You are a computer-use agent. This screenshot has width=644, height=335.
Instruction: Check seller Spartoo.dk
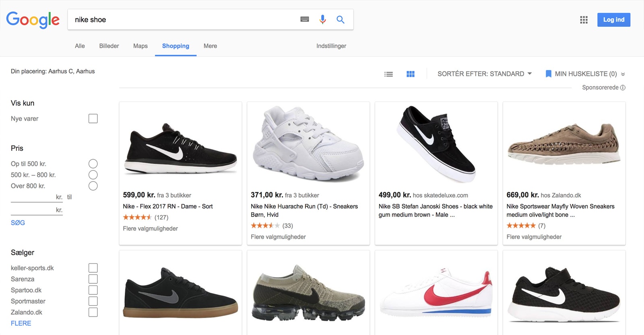(x=93, y=290)
